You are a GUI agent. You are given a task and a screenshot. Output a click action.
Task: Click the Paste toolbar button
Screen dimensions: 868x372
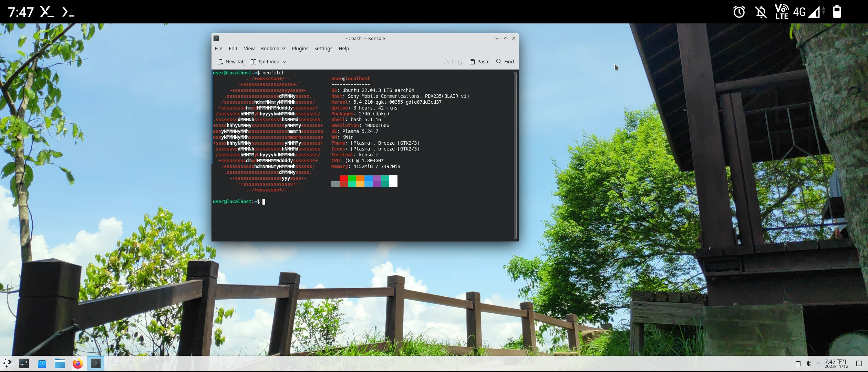[x=479, y=62]
